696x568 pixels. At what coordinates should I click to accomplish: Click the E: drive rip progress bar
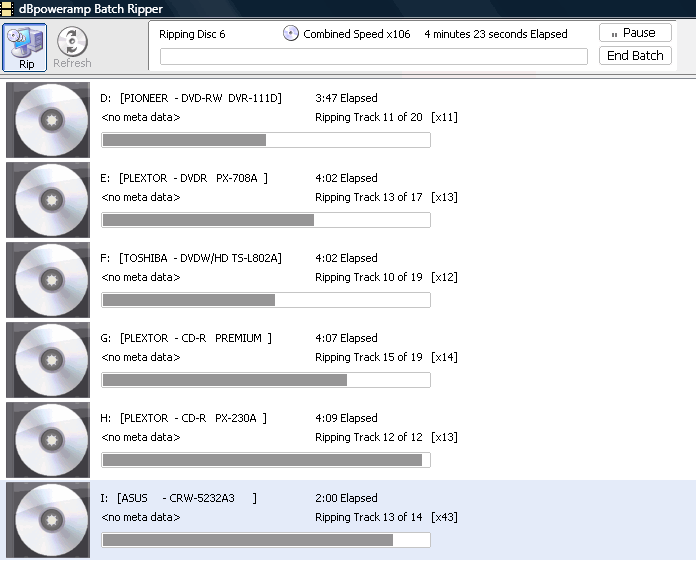click(266, 220)
